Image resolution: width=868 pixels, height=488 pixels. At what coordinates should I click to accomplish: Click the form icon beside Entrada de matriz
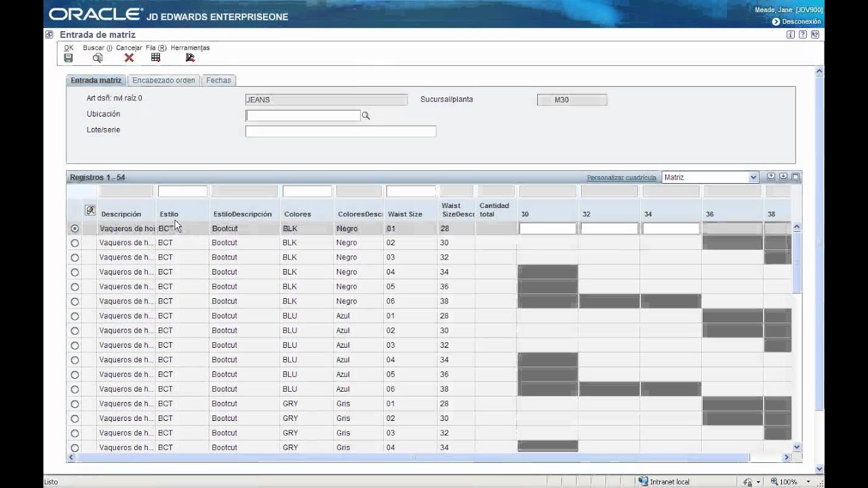click(50, 35)
